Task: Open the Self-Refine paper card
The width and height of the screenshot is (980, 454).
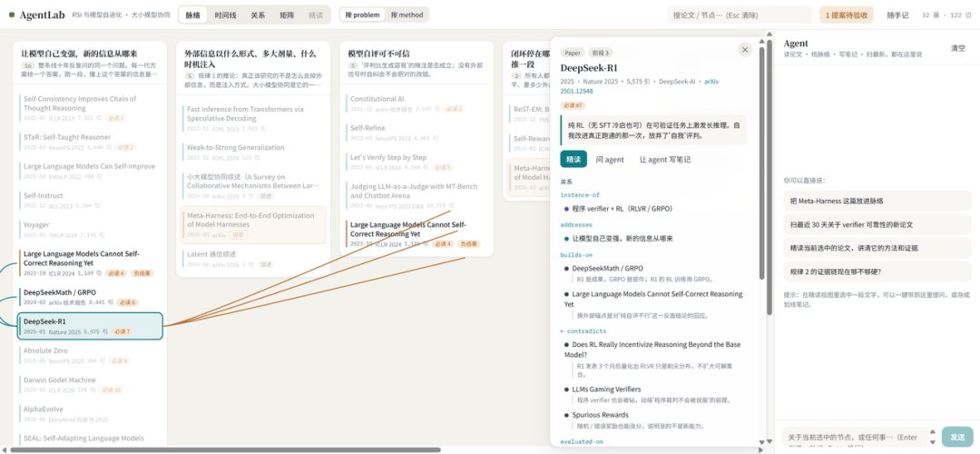Action: (x=417, y=133)
